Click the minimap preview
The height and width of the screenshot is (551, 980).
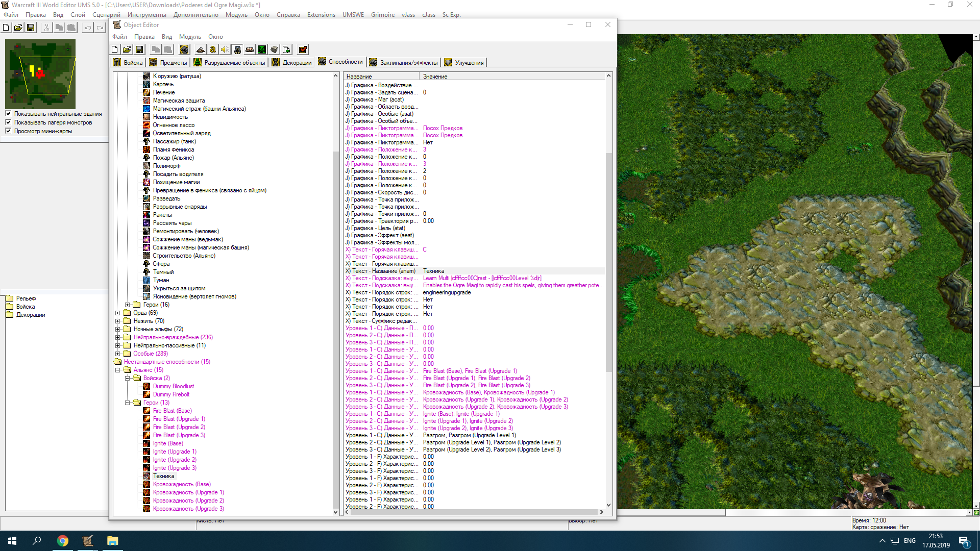coord(40,73)
